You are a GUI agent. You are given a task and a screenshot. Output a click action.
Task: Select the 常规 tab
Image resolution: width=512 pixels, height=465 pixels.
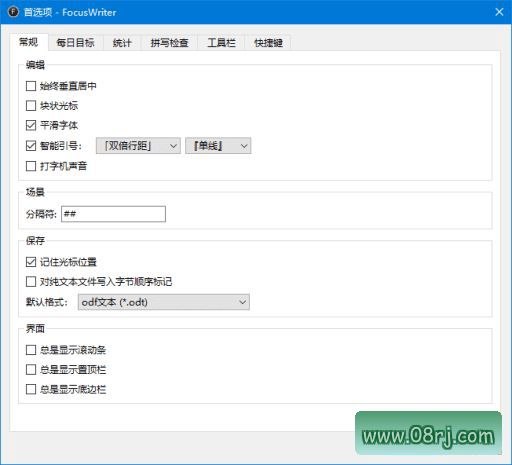(x=29, y=42)
